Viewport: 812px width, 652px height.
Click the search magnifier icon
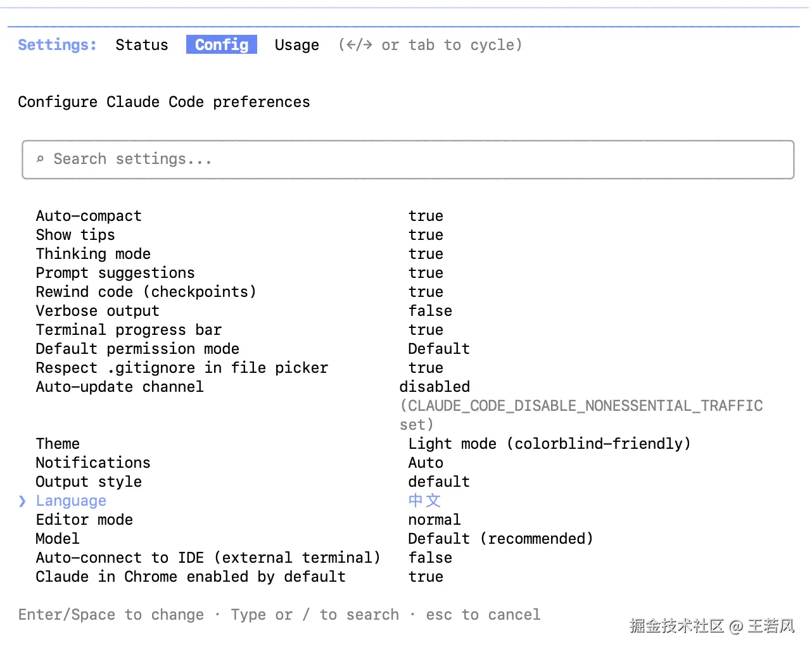point(40,159)
